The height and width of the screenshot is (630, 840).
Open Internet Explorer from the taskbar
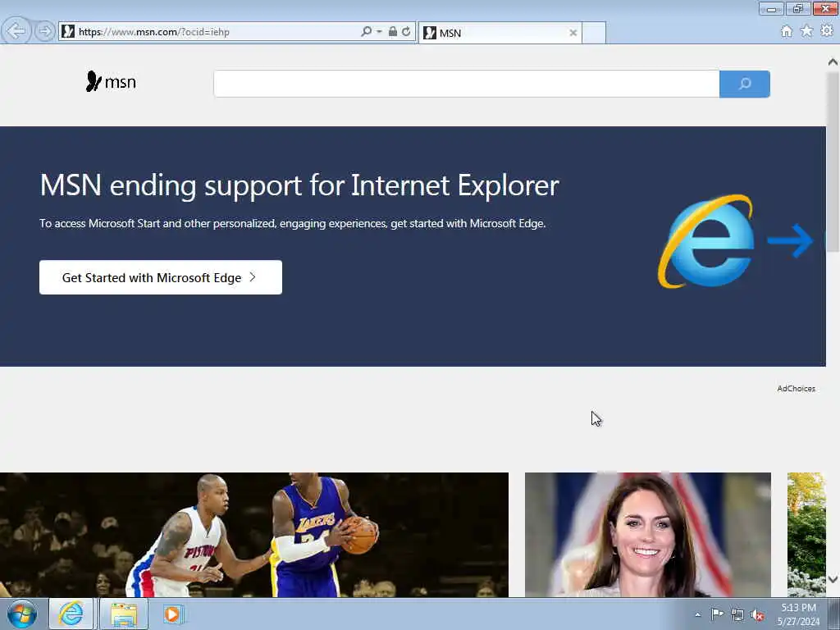point(71,614)
